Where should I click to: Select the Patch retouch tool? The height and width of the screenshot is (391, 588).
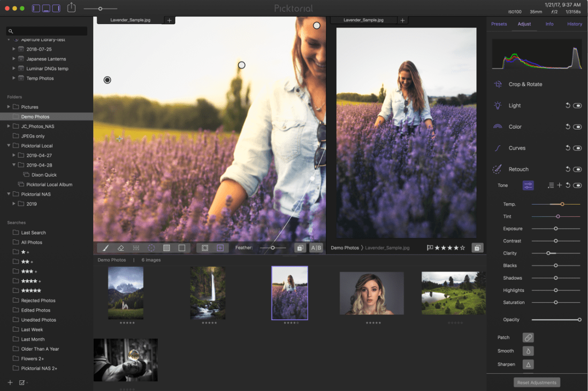point(528,338)
